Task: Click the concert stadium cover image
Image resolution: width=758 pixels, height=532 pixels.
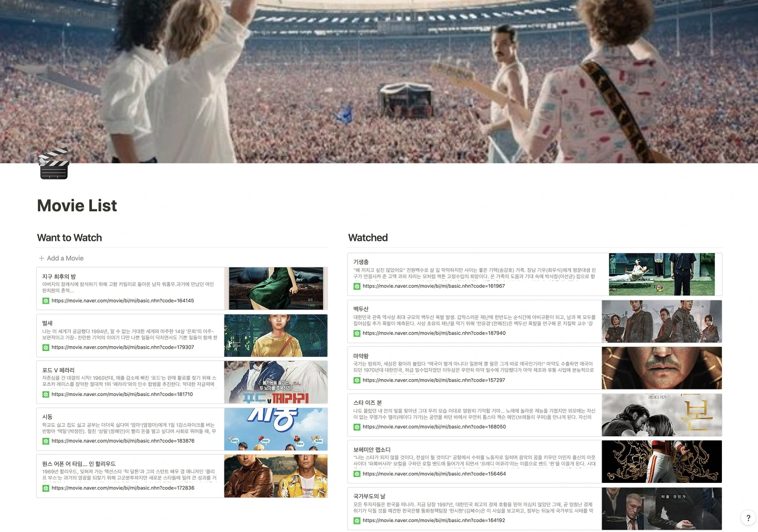Action: [379, 81]
